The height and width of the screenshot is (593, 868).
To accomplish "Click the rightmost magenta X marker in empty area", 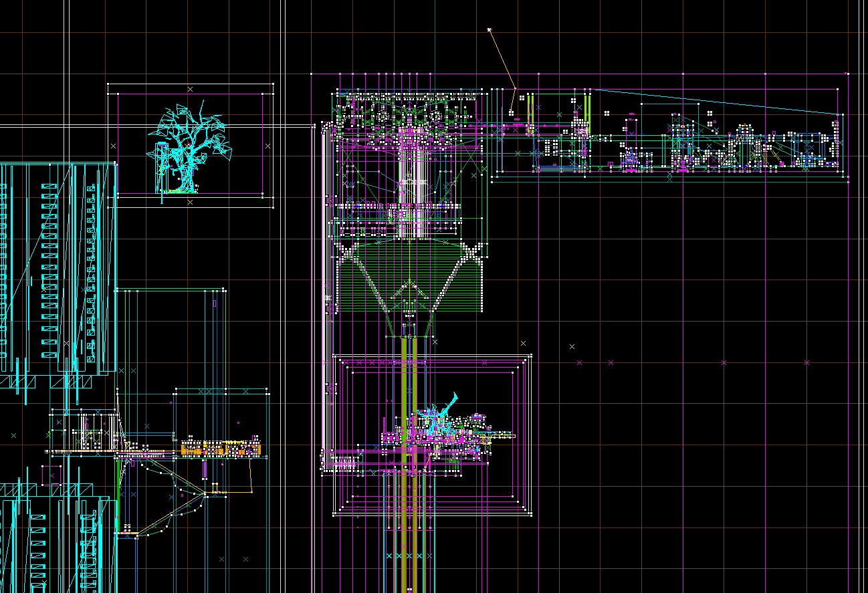I will click(x=806, y=362).
